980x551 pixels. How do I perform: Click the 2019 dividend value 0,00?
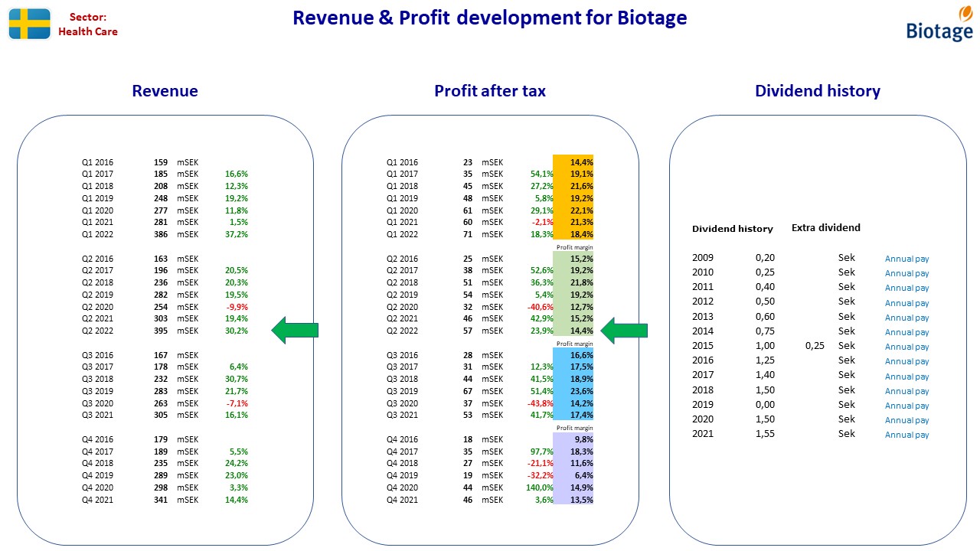click(765, 405)
